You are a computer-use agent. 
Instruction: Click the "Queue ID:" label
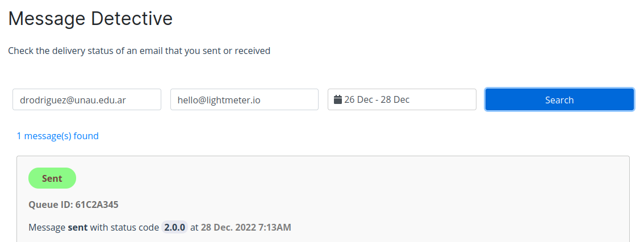(51, 205)
